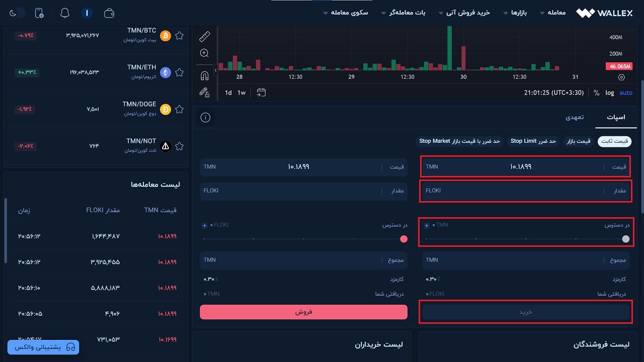
Task: Open the chart timezone clock 21:01:25
Action: pyautogui.click(x=554, y=93)
